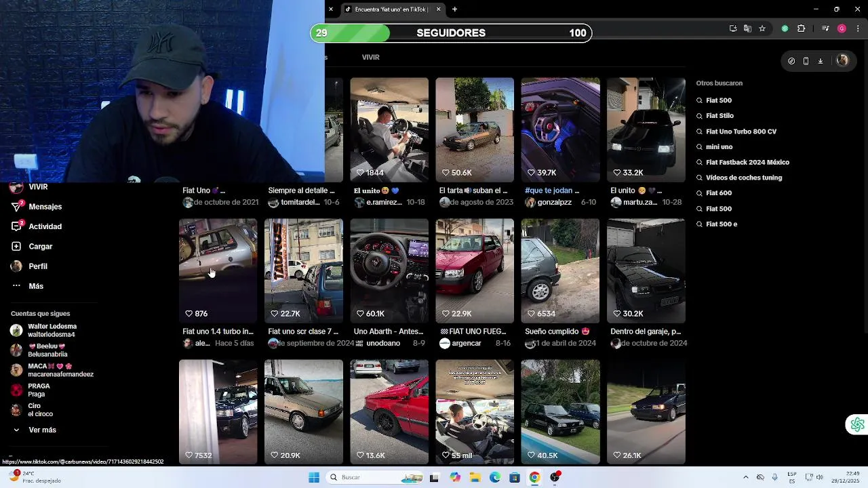Click Fiat Fastback 2024 México suggestion
Image resolution: width=868 pixels, height=488 pixels.
click(747, 163)
